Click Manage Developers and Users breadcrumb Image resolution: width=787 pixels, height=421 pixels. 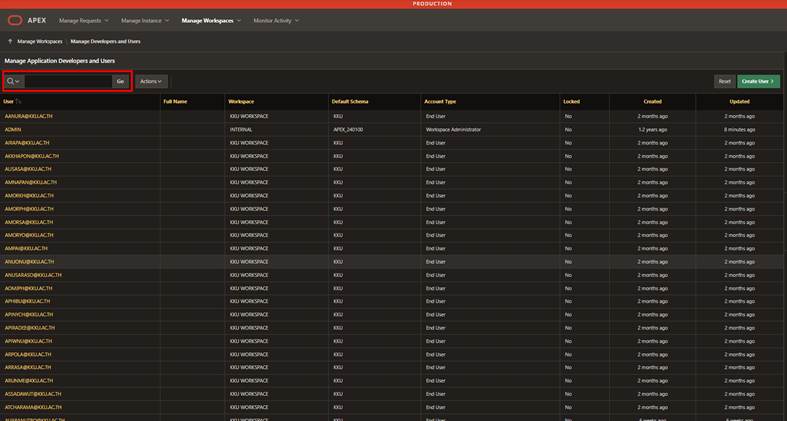105,42
